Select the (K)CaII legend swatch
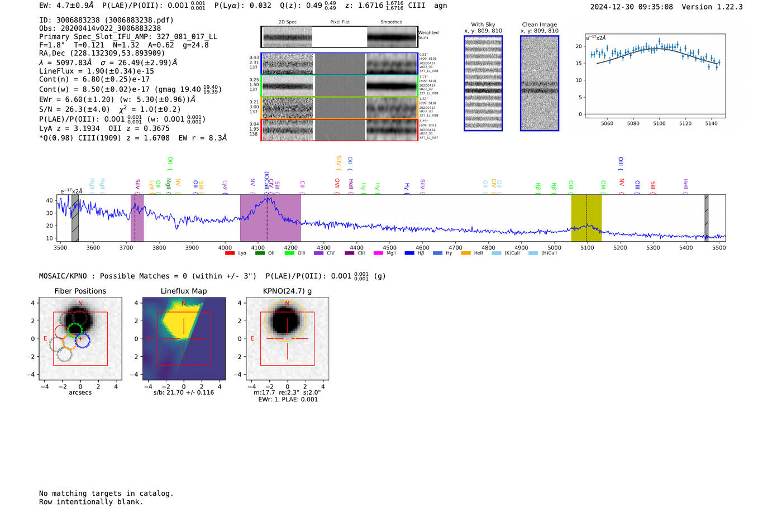Image resolution: width=782 pixels, height=532 pixels. tap(497, 253)
